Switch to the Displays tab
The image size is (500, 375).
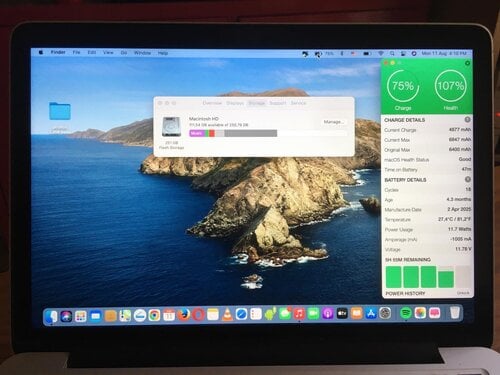pos(235,103)
